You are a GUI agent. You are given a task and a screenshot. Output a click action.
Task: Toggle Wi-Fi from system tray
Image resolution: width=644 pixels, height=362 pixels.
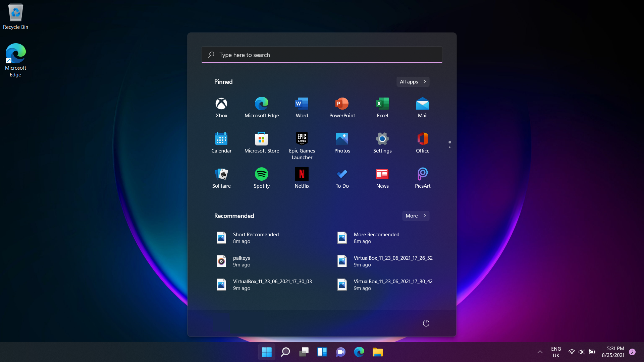[x=571, y=352]
